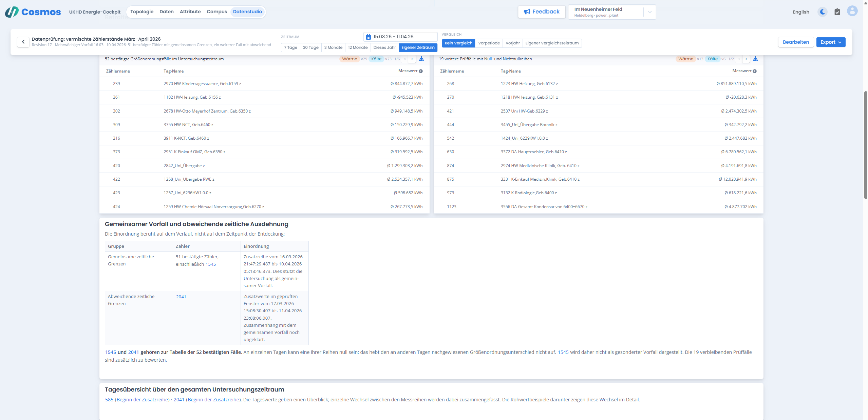The width and height of the screenshot is (868, 420).
Task: Toggle the Wärme filter in left table
Action: pyautogui.click(x=350, y=59)
